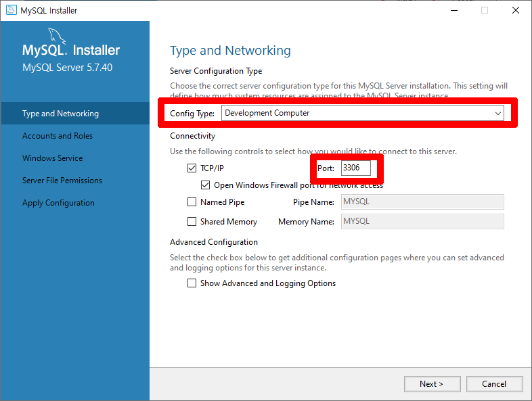Screen dimensions: 532x401
Task: Go to Accounts and Roles step
Action: [x=58, y=136]
